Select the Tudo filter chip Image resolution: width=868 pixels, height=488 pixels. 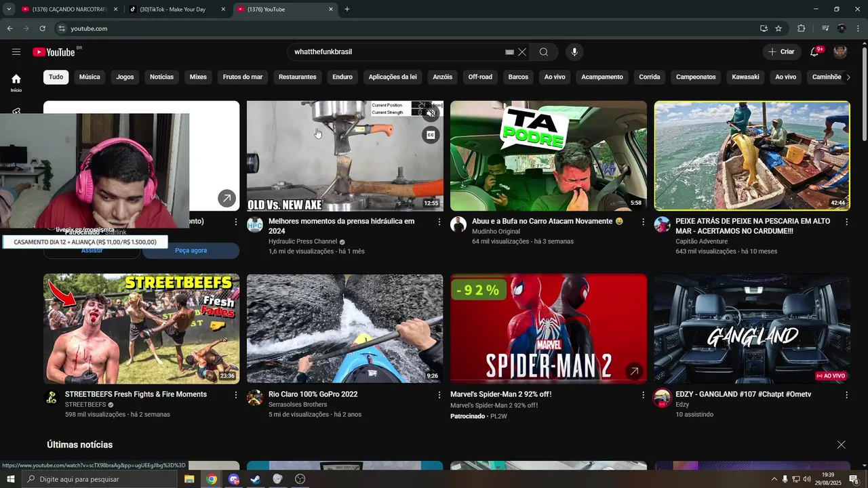pyautogui.click(x=56, y=77)
